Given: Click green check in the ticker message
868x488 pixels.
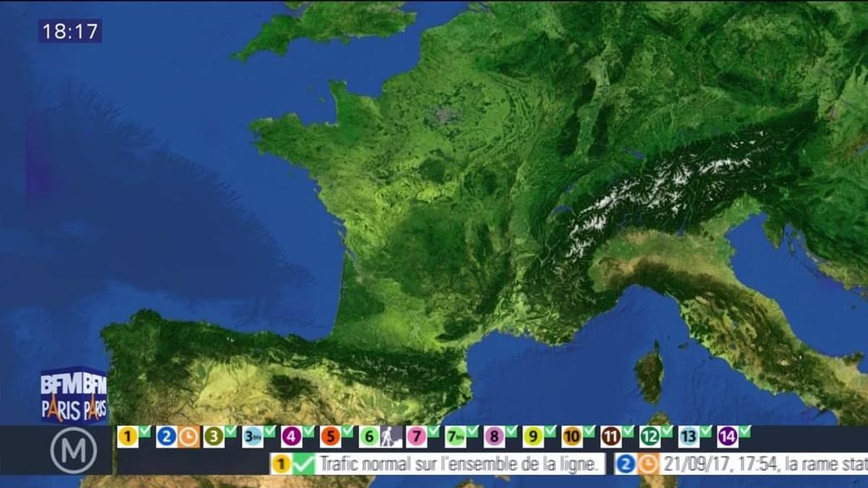Looking at the screenshot, I should [x=303, y=463].
